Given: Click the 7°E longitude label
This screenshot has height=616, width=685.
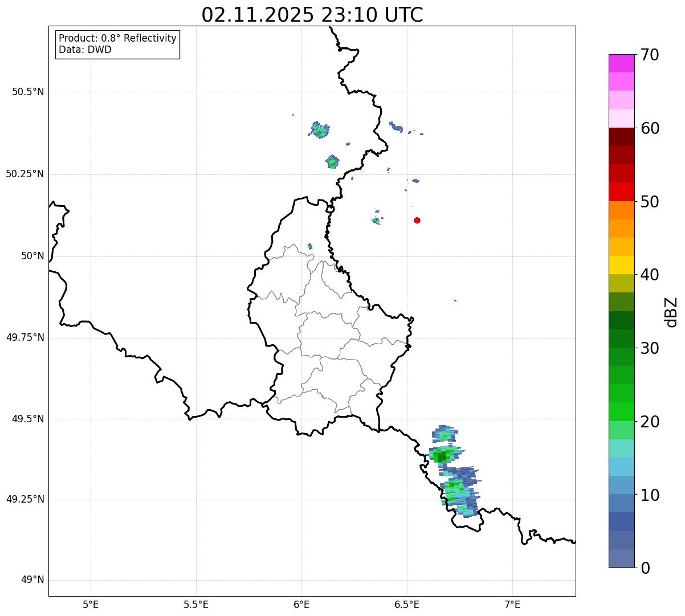Looking at the screenshot, I should coord(512,604).
